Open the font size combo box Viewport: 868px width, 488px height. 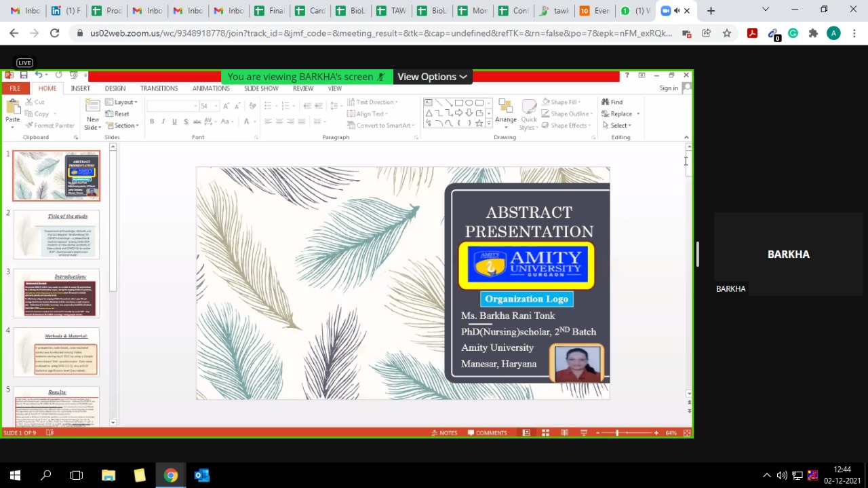208,106
